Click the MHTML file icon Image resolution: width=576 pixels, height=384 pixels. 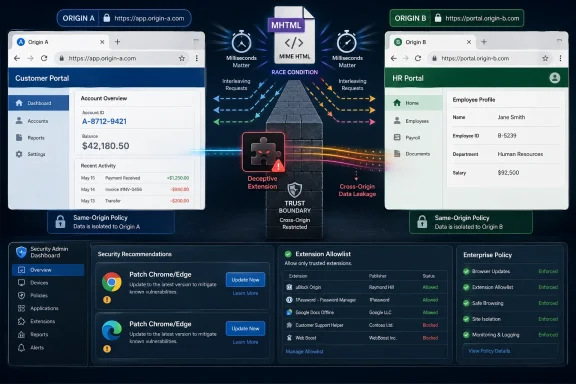[x=294, y=36]
